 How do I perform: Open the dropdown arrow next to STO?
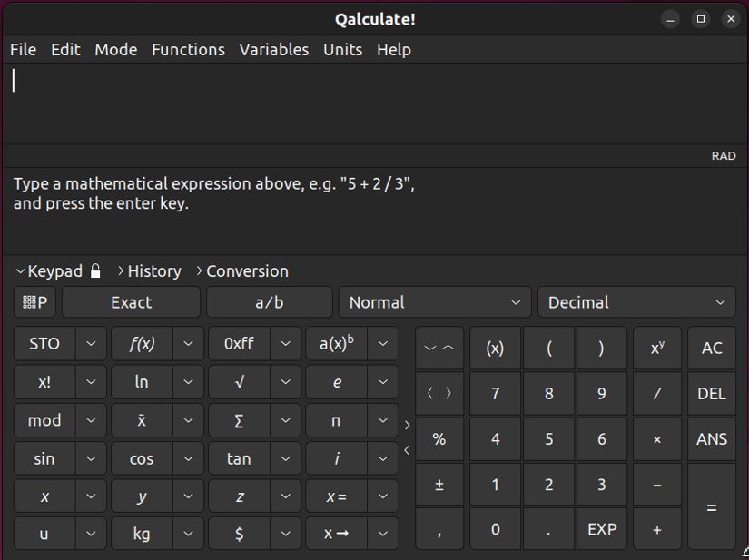pos(91,344)
